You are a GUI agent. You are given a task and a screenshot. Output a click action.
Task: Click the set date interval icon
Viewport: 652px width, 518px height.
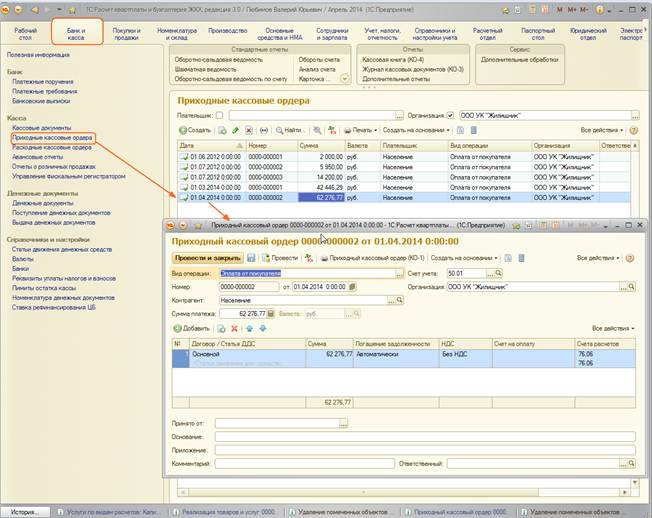coord(264,131)
